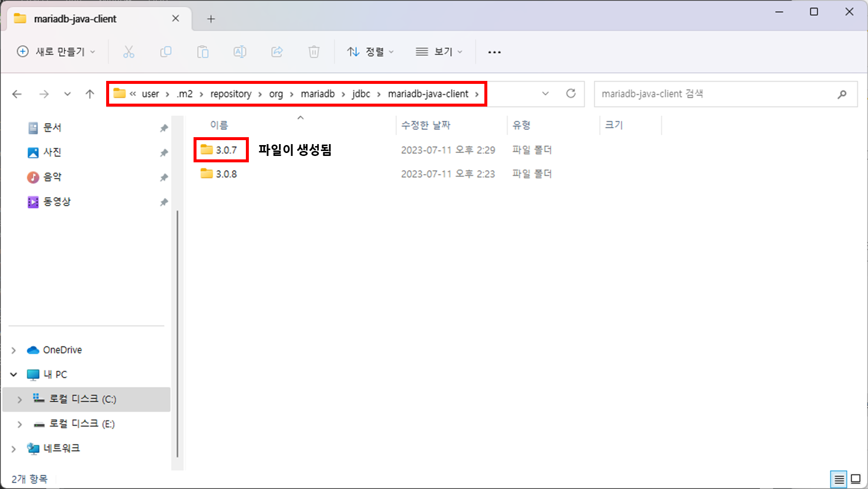Unpin 음악 using its pin icon
This screenshot has width=868, height=489.
coord(164,177)
